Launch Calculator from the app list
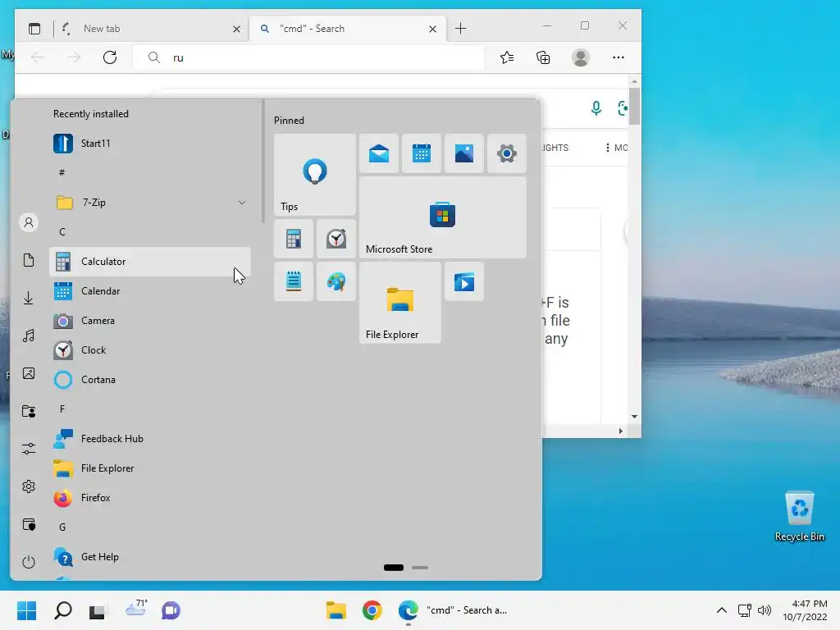This screenshot has width=840, height=630. point(150,262)
